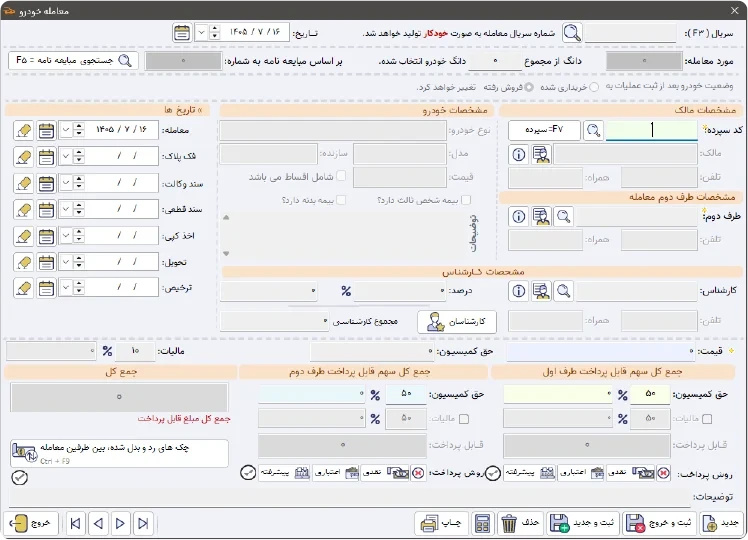
Task: Check the بیمه شخص ثالث دارد checkbox
Action: pyautogui.click(x=466, y=200)
